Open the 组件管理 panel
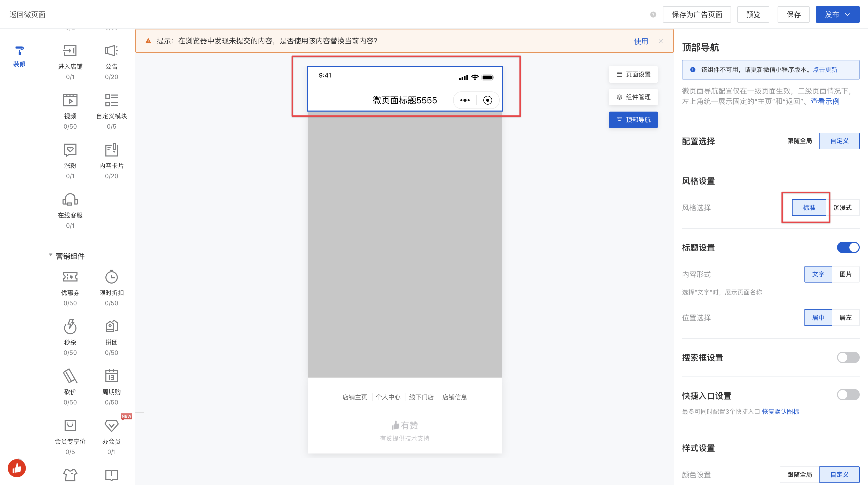Screen dimensions: 868x485 [x=633, y=97]
